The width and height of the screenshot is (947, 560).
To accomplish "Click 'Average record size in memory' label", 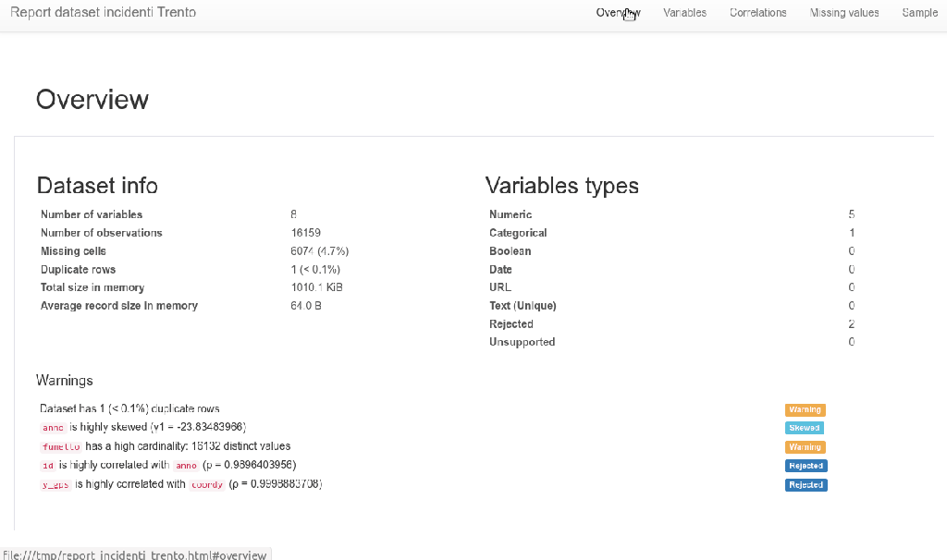I will pyautogui.click(x=119, y=305).
